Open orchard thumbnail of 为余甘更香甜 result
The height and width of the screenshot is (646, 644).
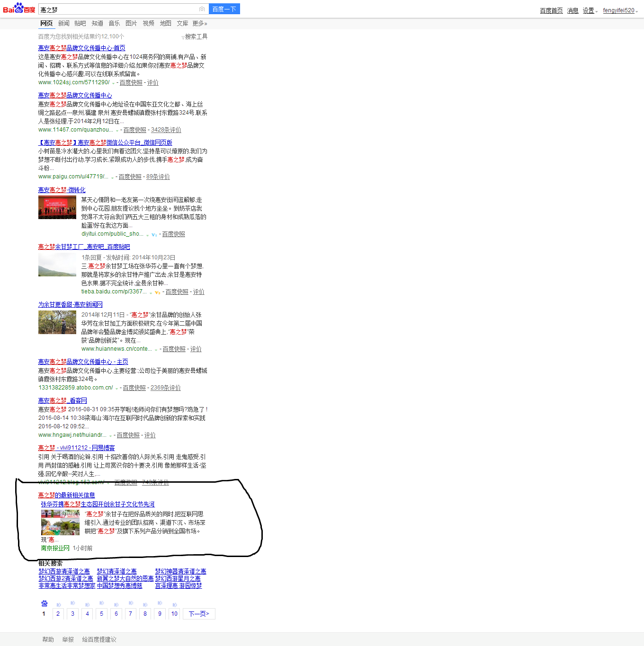click(57, 322)
